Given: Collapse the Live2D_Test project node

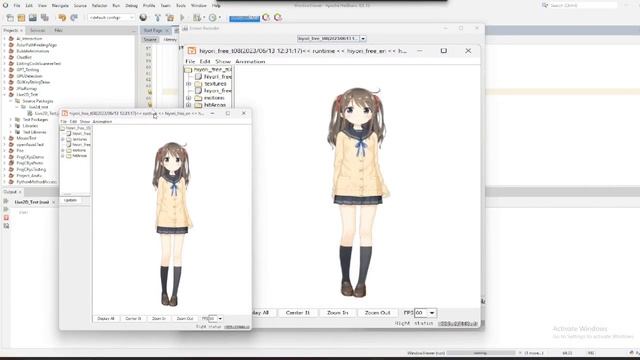Looking at the screenshot, I should coord(5,95).
